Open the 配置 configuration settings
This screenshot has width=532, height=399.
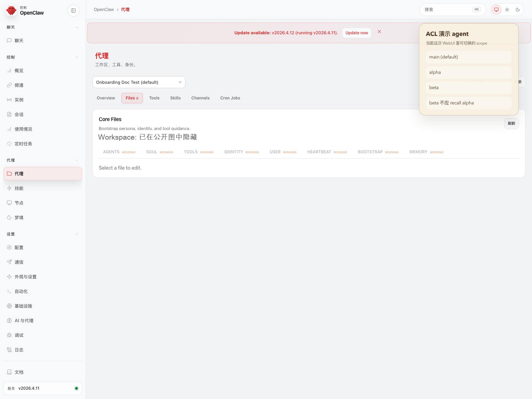coord(43,247)
